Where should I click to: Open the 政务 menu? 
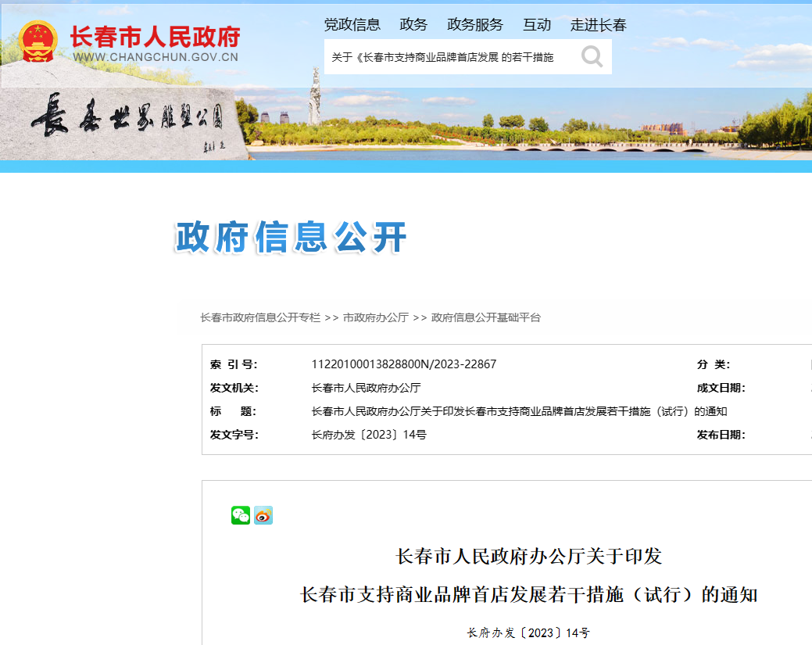click(x=413, y=24)
